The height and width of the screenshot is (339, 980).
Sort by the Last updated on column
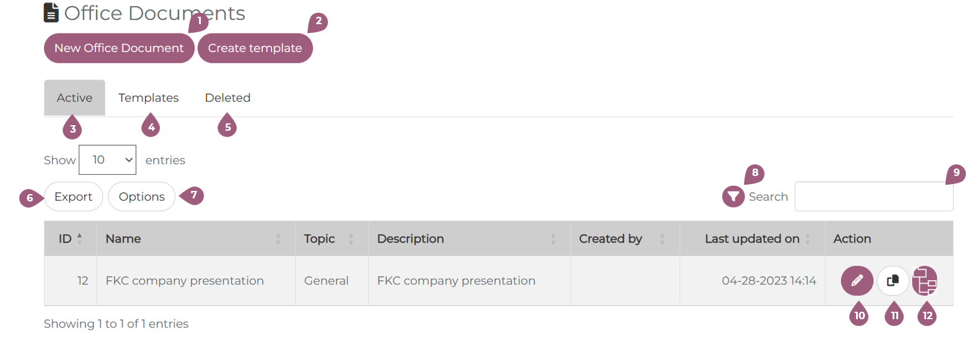pos(808,239)
